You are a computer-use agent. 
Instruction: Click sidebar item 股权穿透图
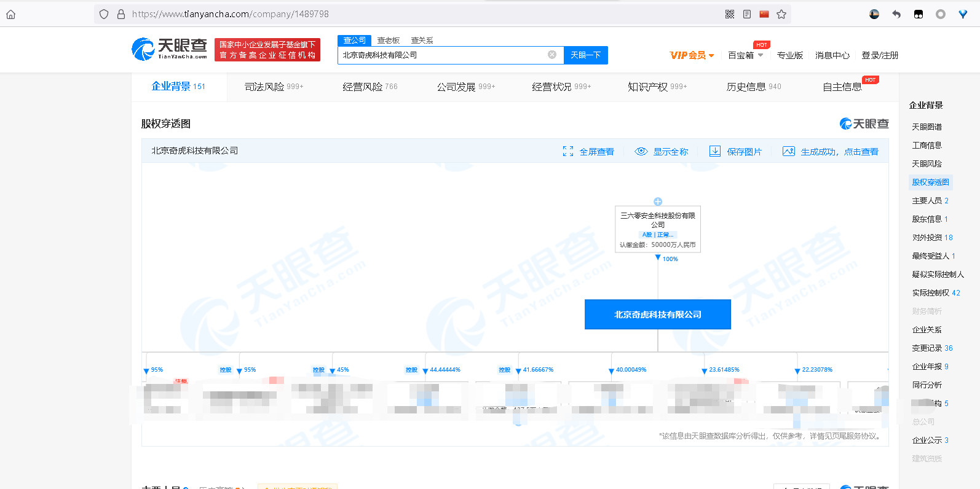click(x=930, y=182)
